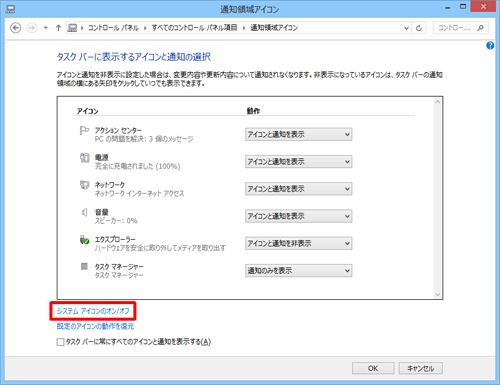The image size is (500, 385).
Task: Click the Action Center flag icon
Action: pyautogui.click(x=84, y=130)
